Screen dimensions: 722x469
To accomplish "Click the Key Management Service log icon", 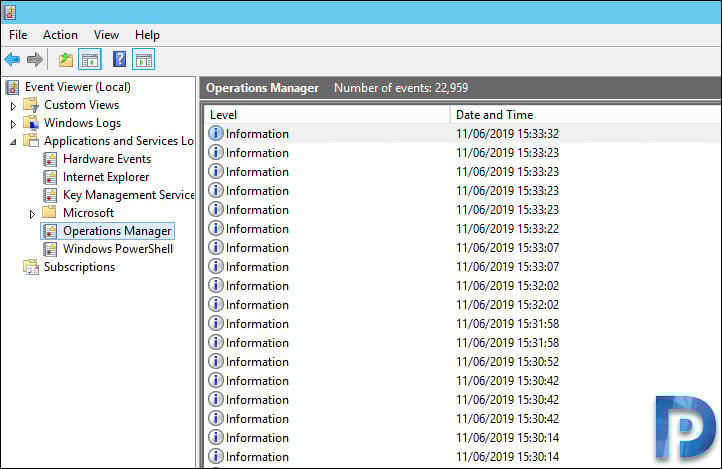I will click(x=50, y=195).
